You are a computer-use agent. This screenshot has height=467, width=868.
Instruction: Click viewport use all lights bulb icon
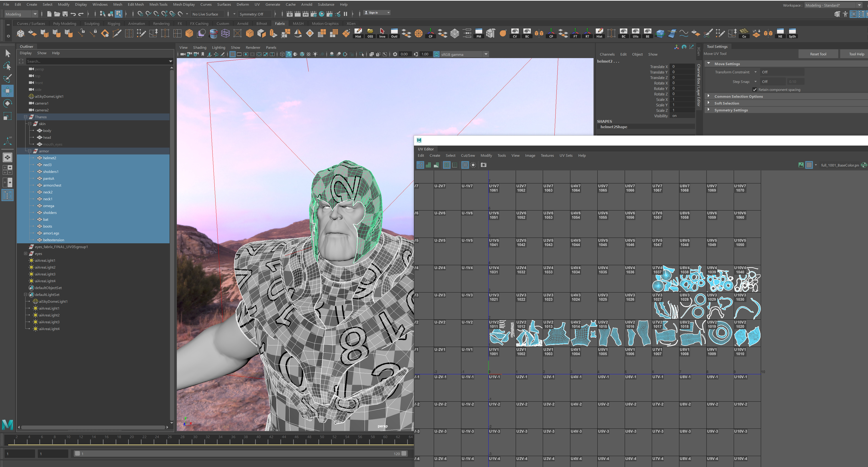click(x=315, y=54)
